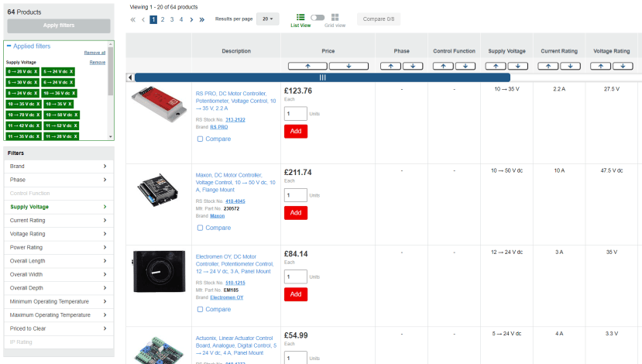
Task: Remove 11 → 52 V dc filter chip
Action: tap(76, 125)
